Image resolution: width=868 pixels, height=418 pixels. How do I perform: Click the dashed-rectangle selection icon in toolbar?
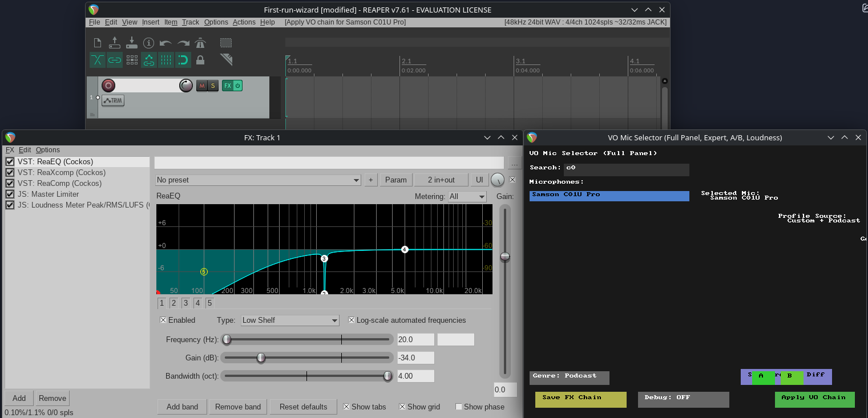(x=226, y=43)
